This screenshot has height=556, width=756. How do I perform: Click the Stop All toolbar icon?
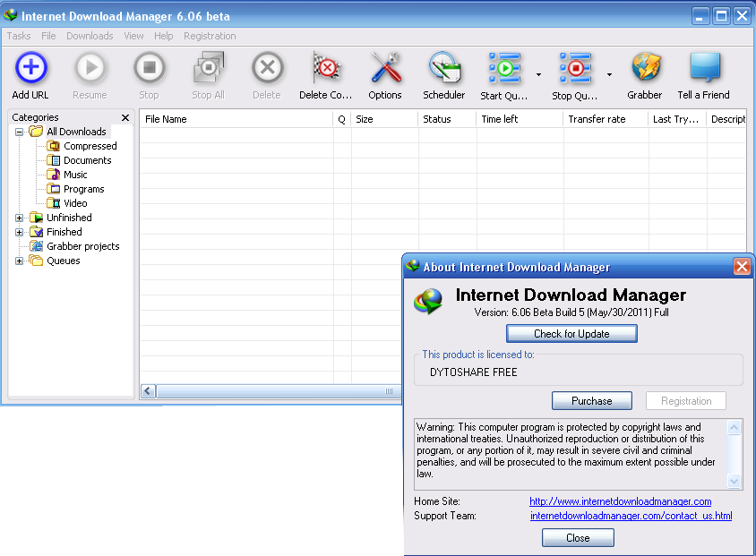click(209, 68)
